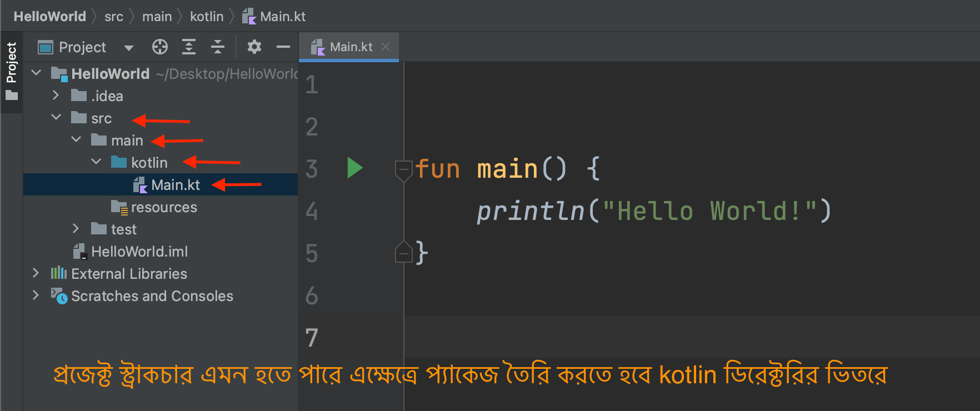Click the fun keyword in editor
This screenshot has height=411, width=980.
[x=438, y=169]
